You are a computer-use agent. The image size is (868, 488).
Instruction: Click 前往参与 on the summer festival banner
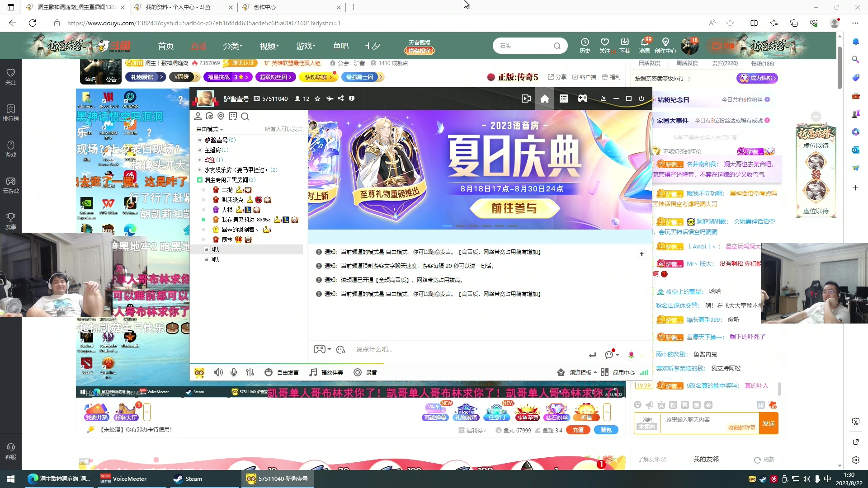click(514, 208)
